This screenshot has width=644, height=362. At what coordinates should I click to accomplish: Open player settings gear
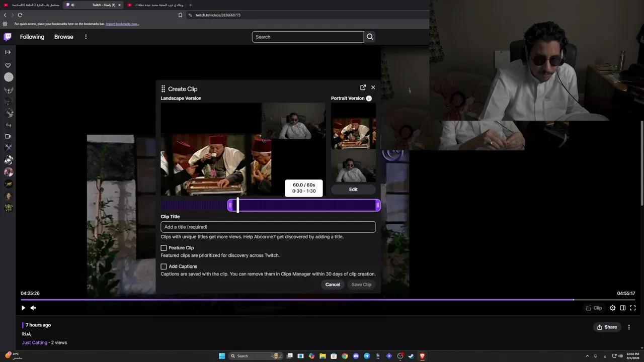coord(612,308)
